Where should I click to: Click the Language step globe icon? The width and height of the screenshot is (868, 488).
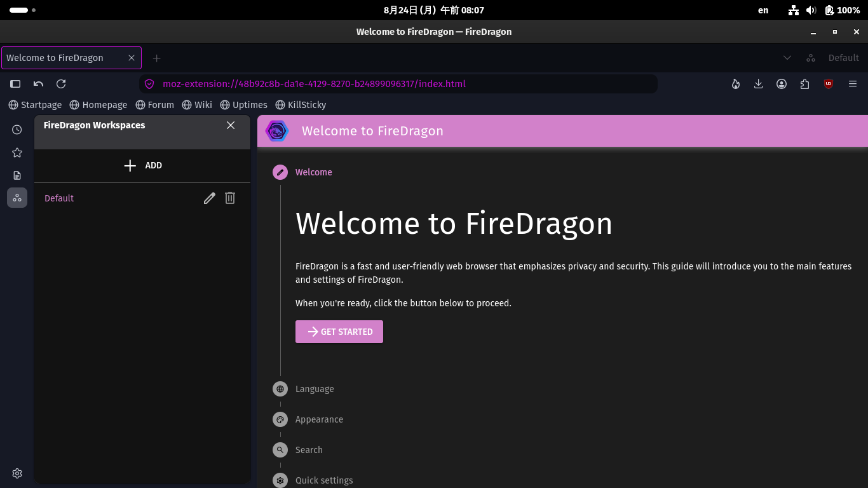pos(280,389)
